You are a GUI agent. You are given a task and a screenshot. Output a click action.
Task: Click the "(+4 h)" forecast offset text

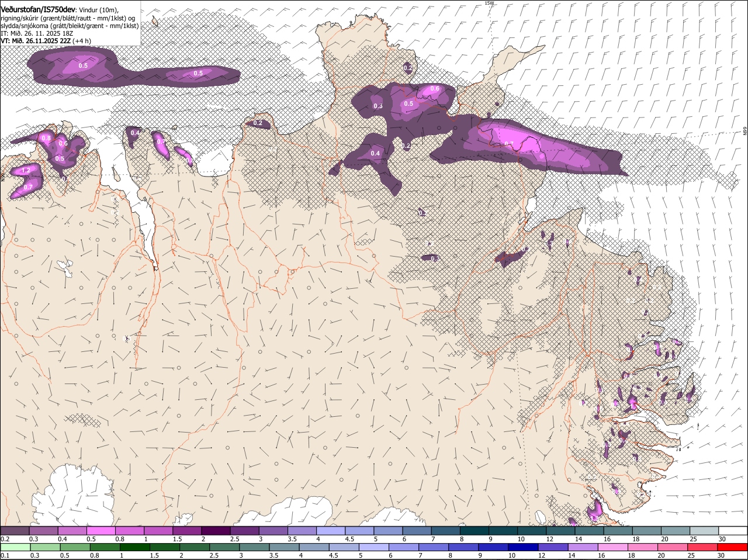82,41
